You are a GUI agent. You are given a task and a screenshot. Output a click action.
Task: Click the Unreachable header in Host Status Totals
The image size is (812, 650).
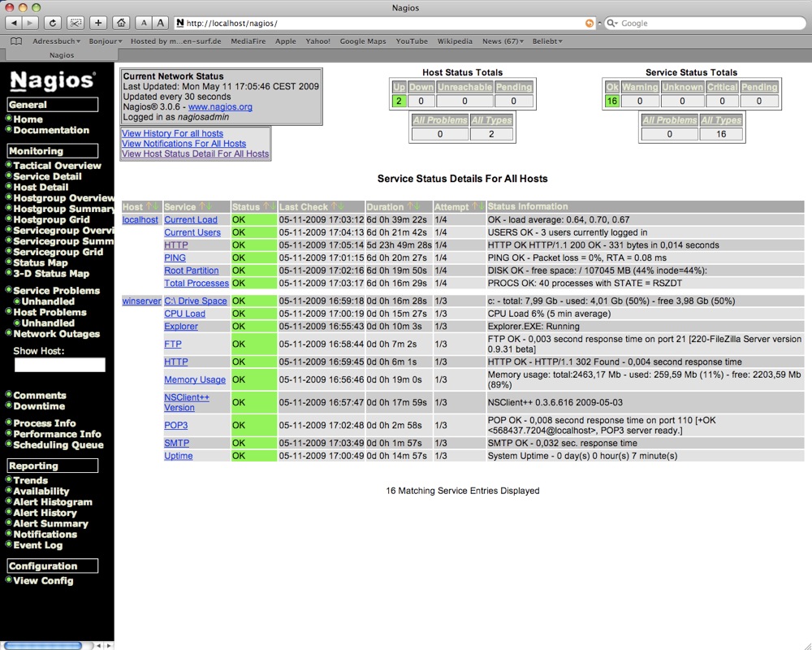[x=464, y=87]
